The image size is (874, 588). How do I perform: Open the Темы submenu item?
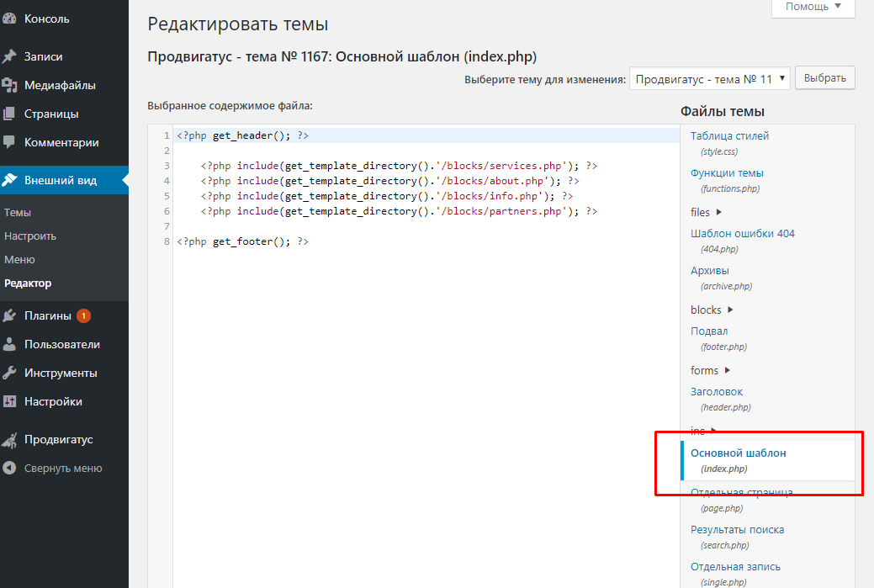[18, 213]
